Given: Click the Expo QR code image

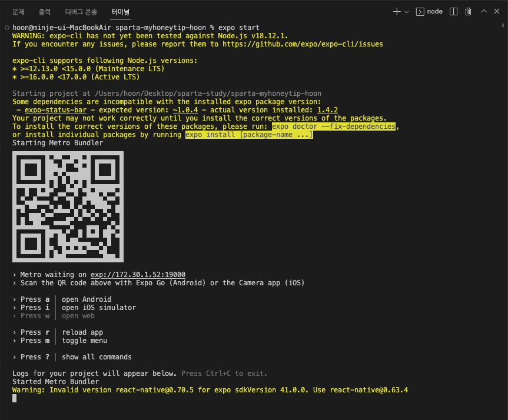Looking at the screenshot, I should coord(68,206).
